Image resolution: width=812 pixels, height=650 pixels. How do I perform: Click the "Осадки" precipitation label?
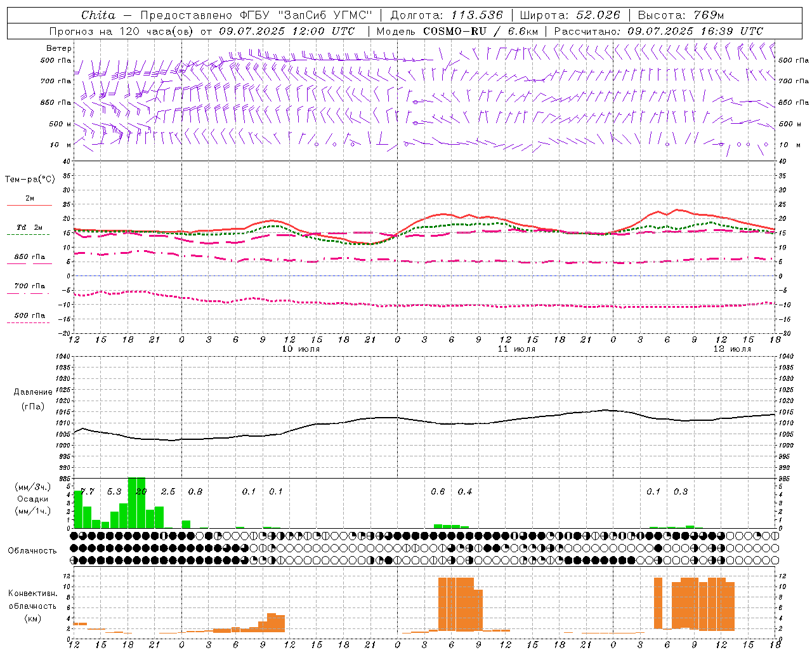[x=33, y=499]
